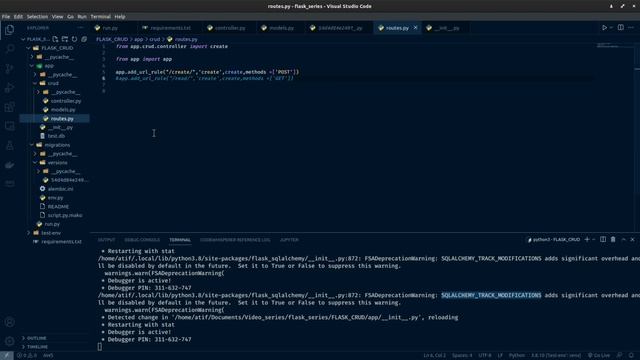This screenshot has height=360, width=640.
Task: Open the File menu
Action: pos(6,17)
